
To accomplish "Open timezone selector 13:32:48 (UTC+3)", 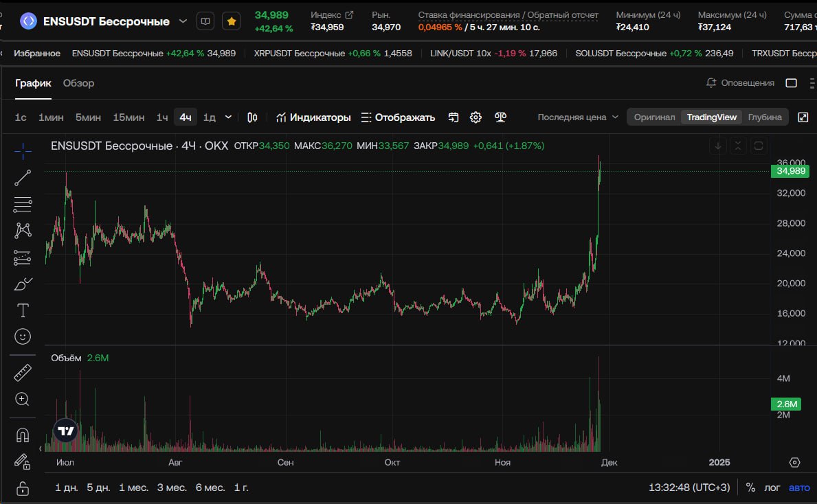I will coord(689,488).
